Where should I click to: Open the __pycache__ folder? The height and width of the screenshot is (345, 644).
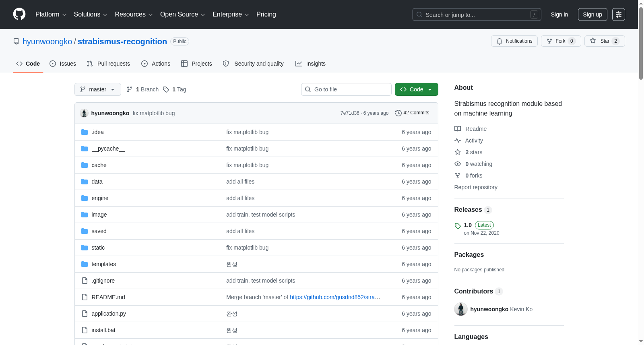pos(108,149)
